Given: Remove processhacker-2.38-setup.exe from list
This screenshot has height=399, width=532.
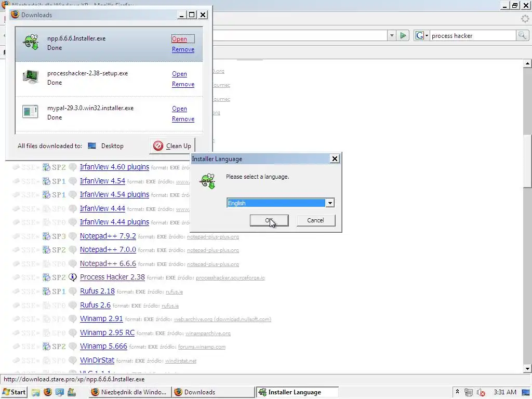Looking at the screenshot, I should click(183, 84).
